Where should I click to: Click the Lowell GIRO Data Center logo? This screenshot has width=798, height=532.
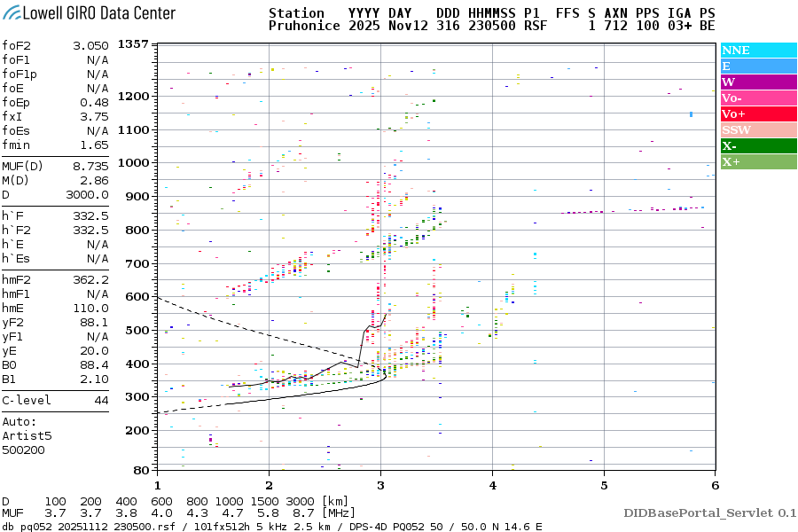coord(89,13)
